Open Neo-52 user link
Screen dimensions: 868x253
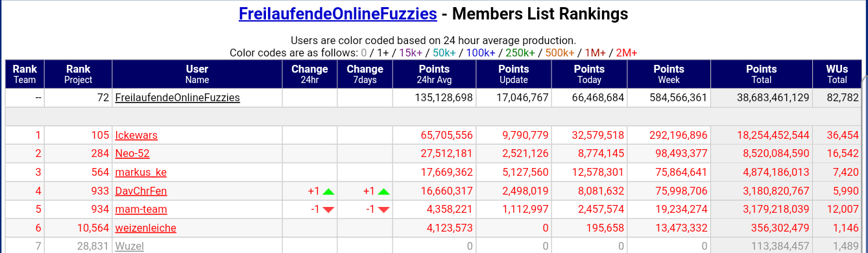[x=132, y=154]
